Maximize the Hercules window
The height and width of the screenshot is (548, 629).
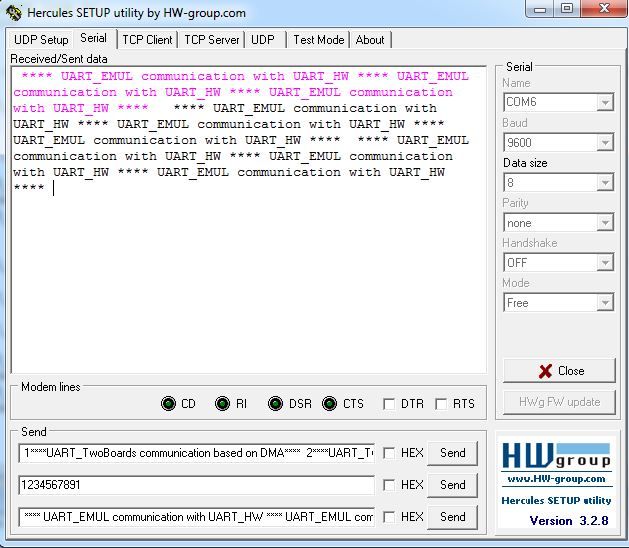(567, 8)
